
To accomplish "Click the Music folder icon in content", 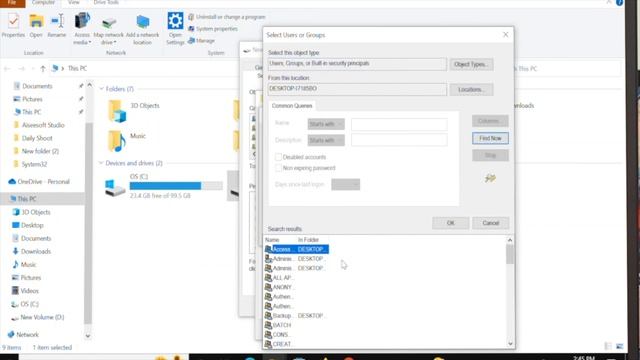I will [x=117, y=141].
